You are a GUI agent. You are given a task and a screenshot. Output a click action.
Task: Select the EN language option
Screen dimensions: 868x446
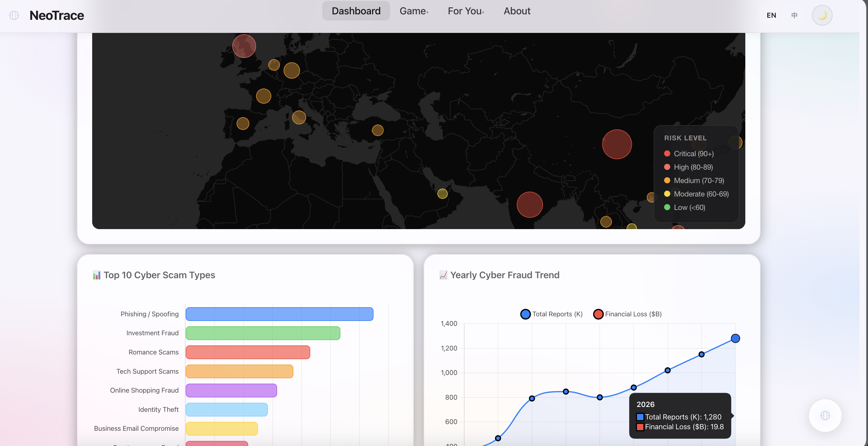(771, 16)
